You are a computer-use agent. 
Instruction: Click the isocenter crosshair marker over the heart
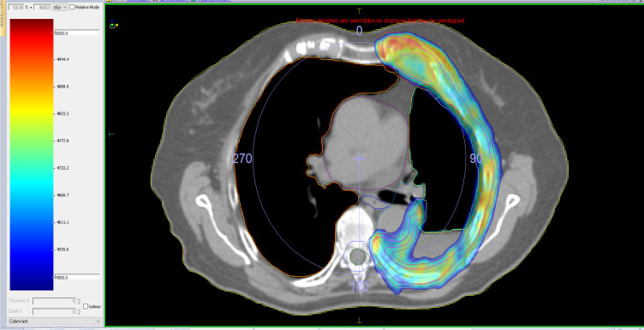tap(360, 158)
